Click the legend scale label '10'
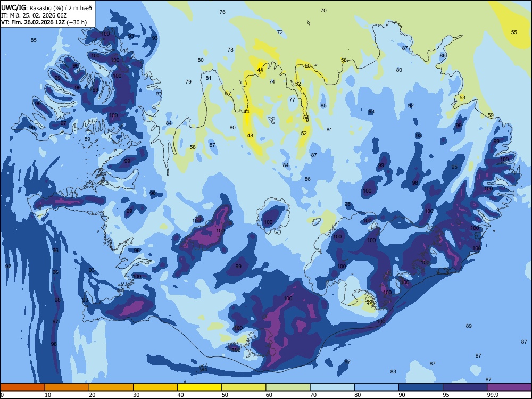532x399 pixels. [x=48, y=395]
